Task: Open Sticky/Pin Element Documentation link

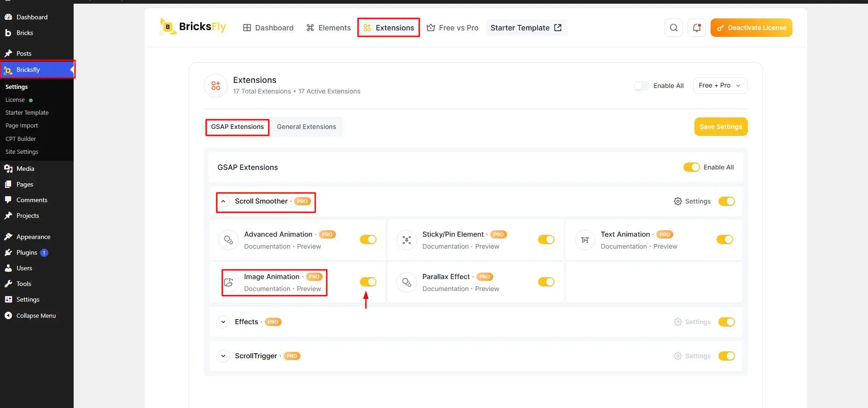Action: 446,246
